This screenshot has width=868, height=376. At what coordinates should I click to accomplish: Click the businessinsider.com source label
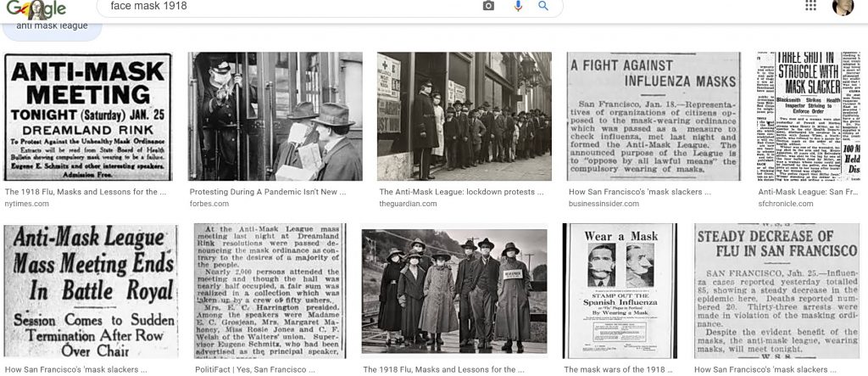coord(604,204)
